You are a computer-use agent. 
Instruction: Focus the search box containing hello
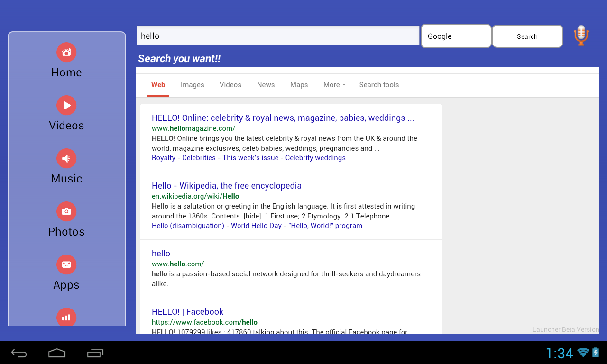click(278, 36)
